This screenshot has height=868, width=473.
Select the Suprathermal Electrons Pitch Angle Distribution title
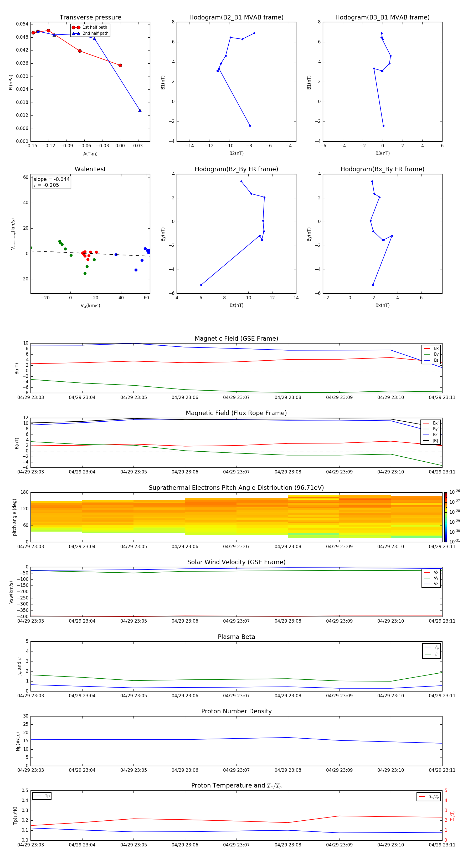236,488
